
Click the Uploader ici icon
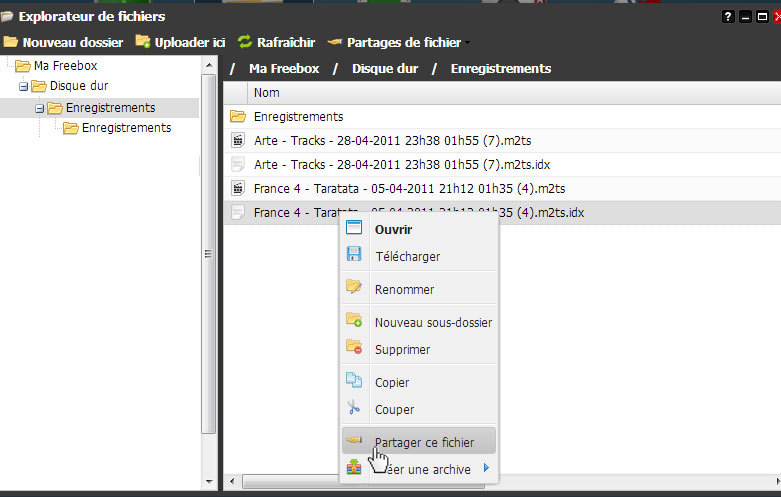[x=143, y=42]
